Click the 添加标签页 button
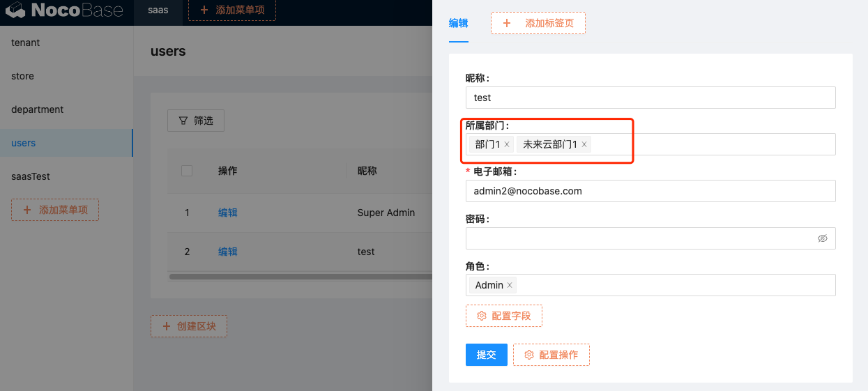The height and width of the screenshot is (391, 868). [538, 23]
